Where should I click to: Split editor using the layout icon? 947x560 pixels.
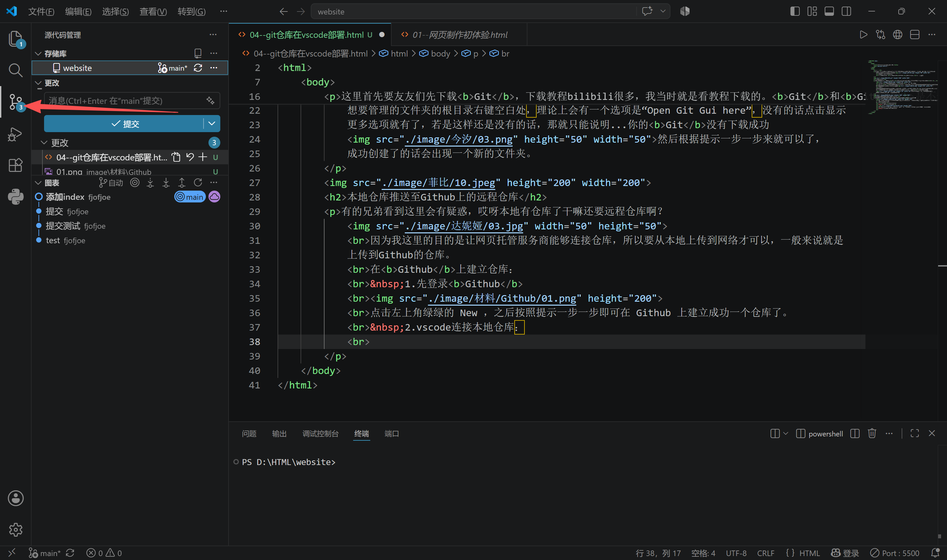pos(914,35)
